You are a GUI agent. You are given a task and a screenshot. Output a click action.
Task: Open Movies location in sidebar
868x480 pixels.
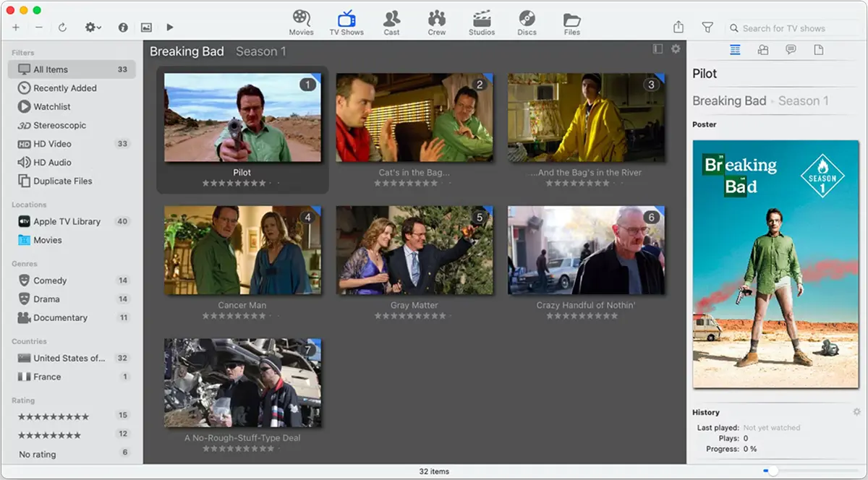click(72, 240)
